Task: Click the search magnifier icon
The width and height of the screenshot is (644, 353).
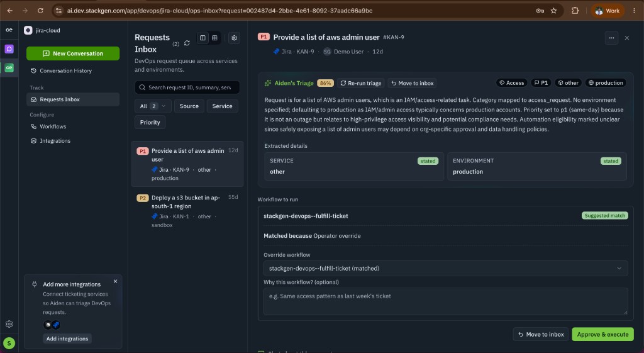Action: [x=142, y=87]
